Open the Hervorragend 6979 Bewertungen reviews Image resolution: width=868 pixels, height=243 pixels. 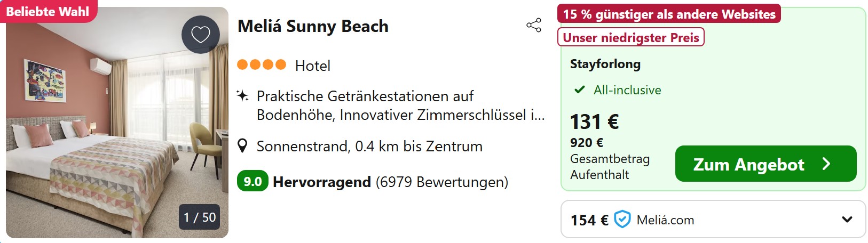pyautogui.click(x=390, y=182)
